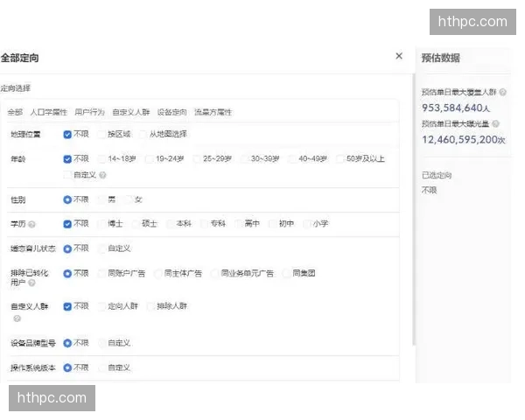Viewport: 525px width, 420px height.
Task: Choose 女 for 性别
Action: coord(129,199)
